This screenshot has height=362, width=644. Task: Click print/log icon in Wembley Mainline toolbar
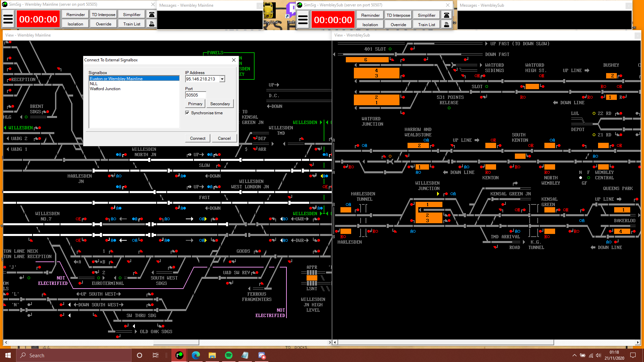[x=152, y=24]
